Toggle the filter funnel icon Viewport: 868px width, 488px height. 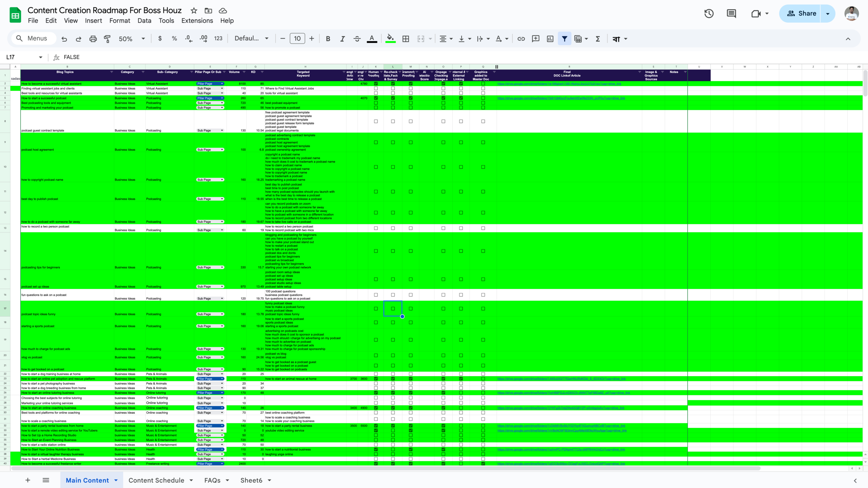565,39
